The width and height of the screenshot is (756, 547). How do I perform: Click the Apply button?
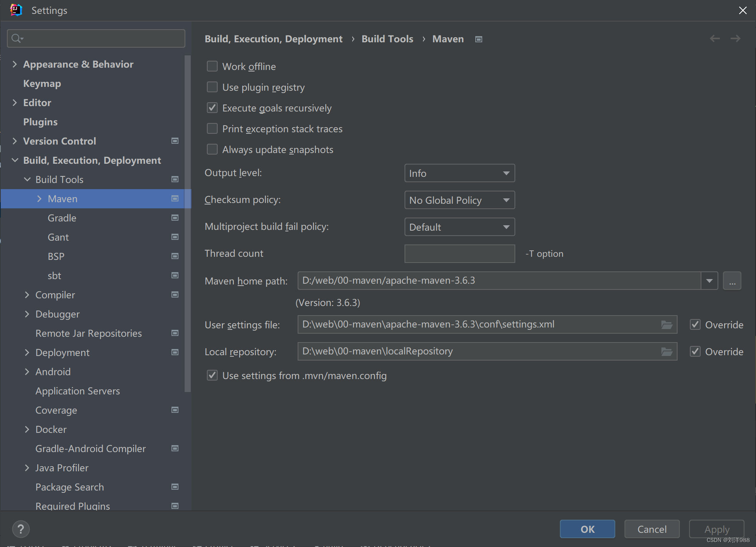[717, 529]
